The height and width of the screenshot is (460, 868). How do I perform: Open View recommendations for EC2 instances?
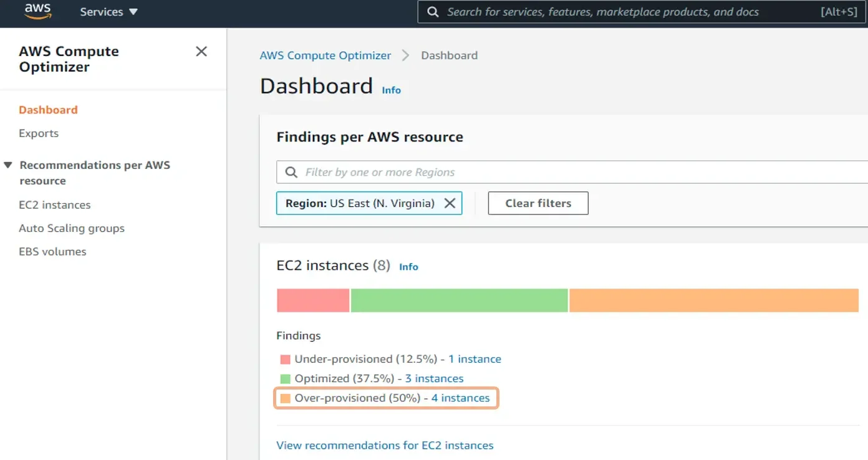(x=385, y=445)
